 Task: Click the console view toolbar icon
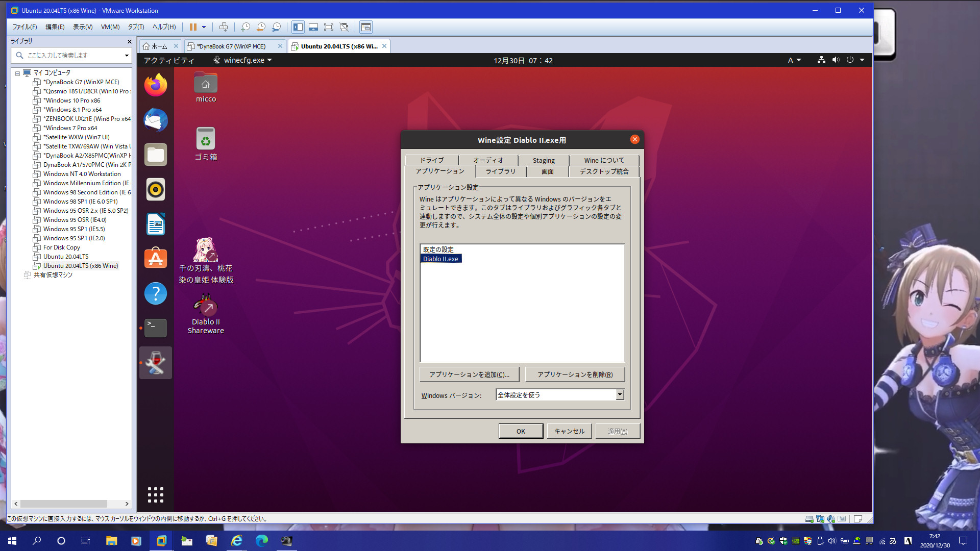point(366,27)
